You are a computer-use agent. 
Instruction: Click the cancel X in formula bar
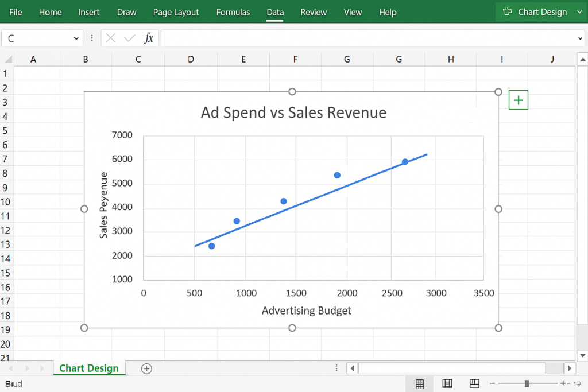111,38
